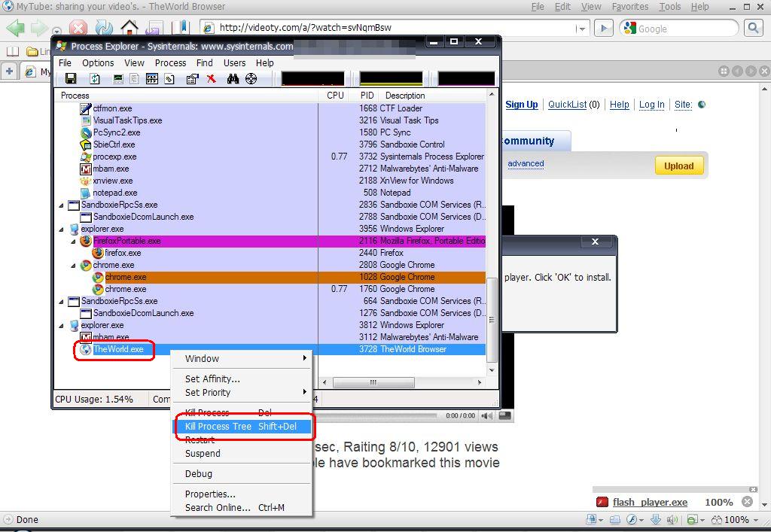The height and width of the screenshot is (532, 771).
Task: Choose Suspend from context menu
Action: (242, 454)
